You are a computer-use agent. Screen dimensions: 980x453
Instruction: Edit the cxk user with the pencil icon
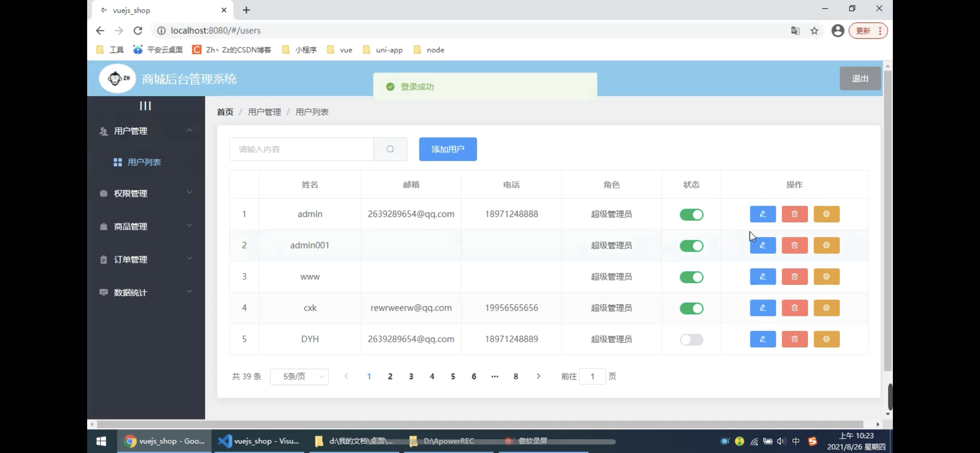pos(763,308)
